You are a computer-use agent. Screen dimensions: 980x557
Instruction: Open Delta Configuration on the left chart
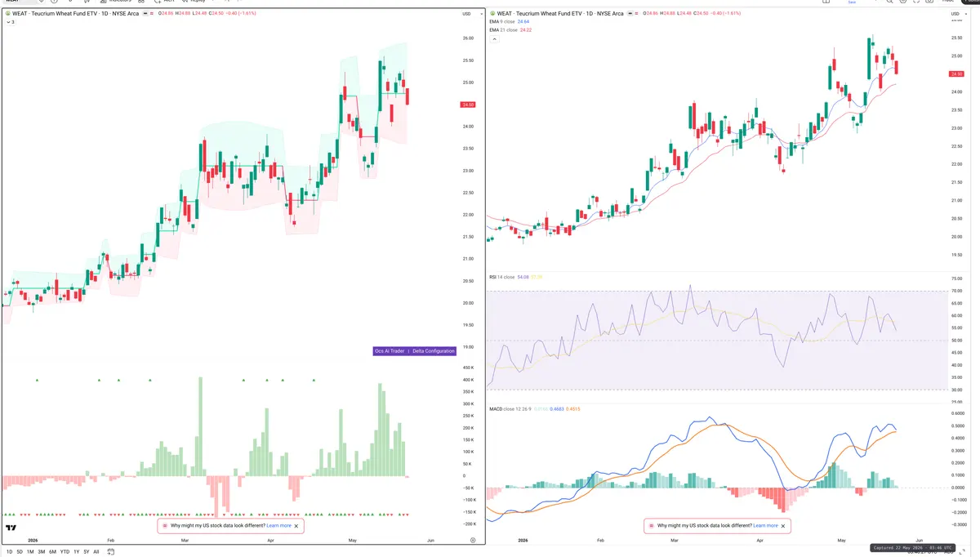click(434, 351)
